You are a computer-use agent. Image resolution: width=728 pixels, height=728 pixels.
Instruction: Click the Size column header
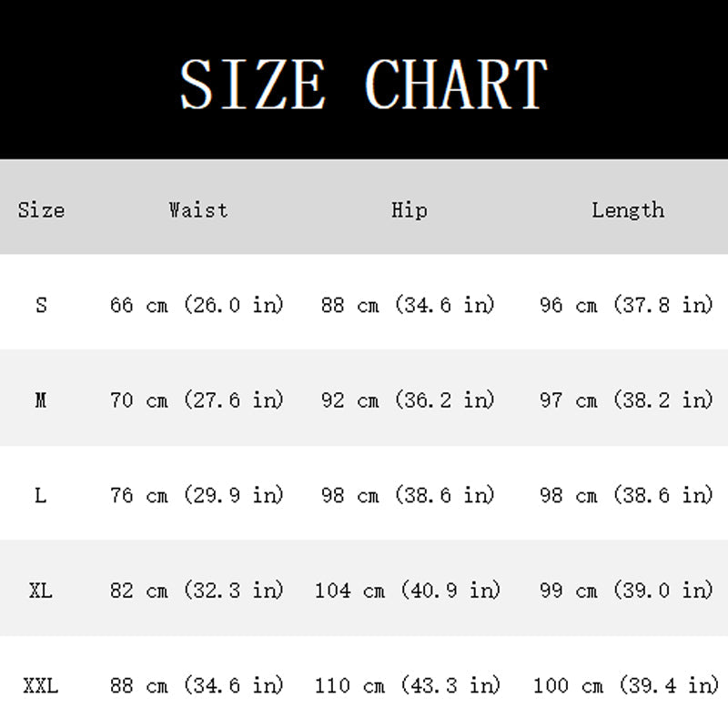pyautogui.click(x=41, y=210)
